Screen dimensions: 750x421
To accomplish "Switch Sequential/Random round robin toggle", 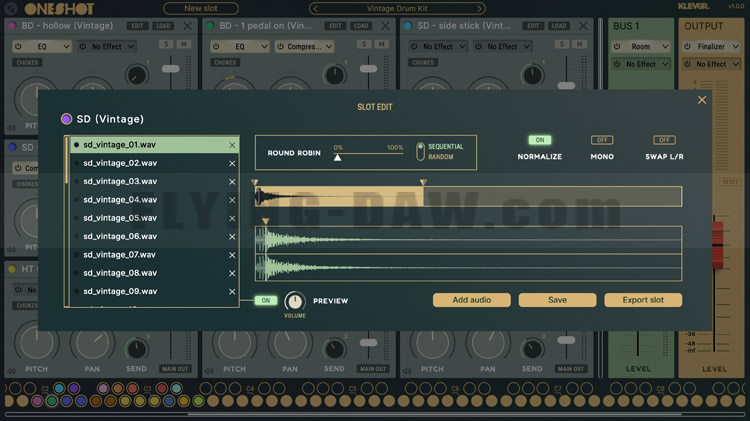I will tap(420, 152).
